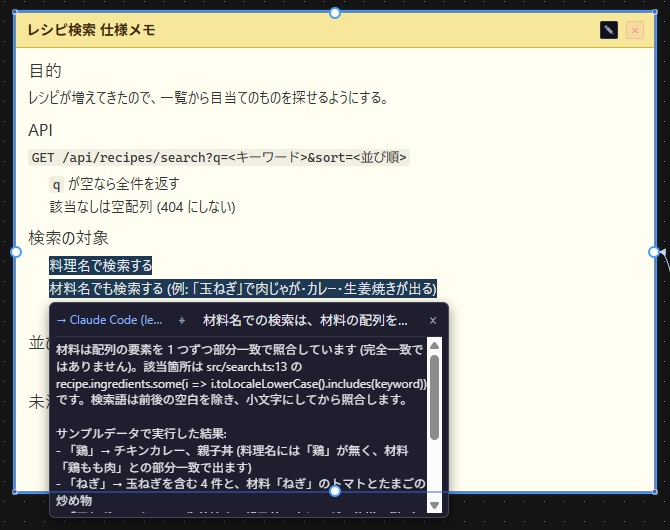
Task: Click the left-middle circular handle of the note
Action: coord(16,252)
